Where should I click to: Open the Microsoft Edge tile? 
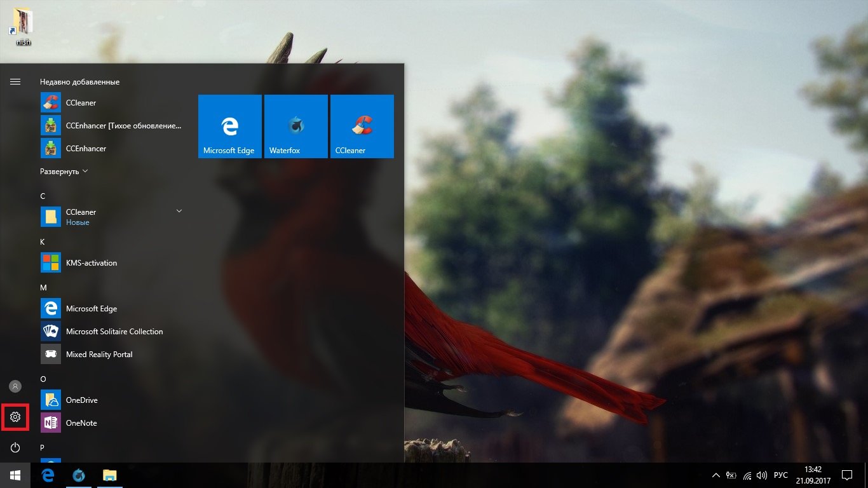230,126
